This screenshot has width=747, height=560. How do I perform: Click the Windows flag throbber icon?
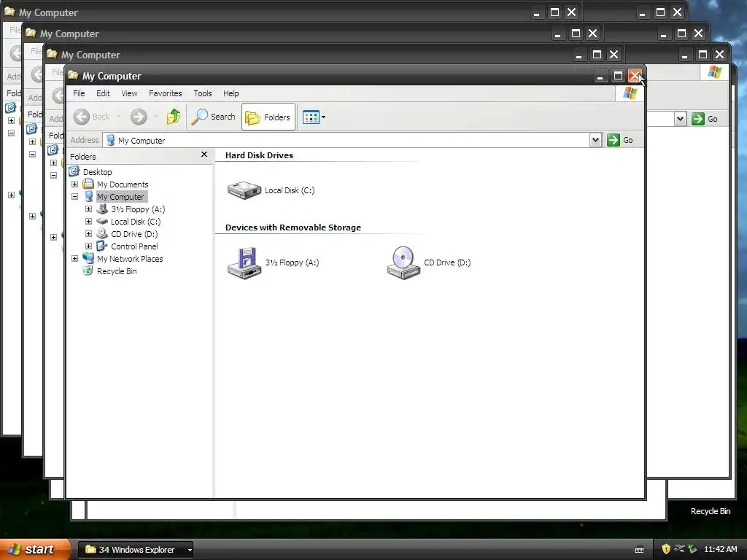pyautogui.click(x=630, y=93)
